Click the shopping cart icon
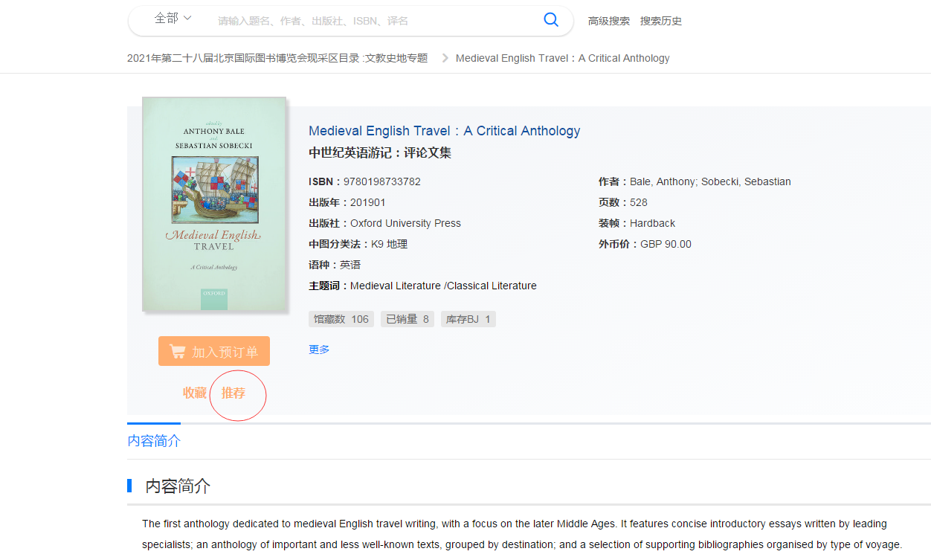 (177, 352)
